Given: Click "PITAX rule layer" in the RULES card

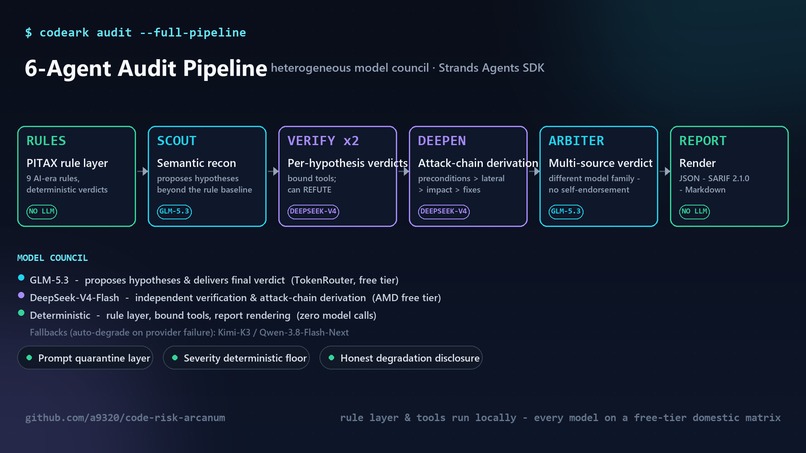Looking at the screenshot, I should tap(67, 163).
